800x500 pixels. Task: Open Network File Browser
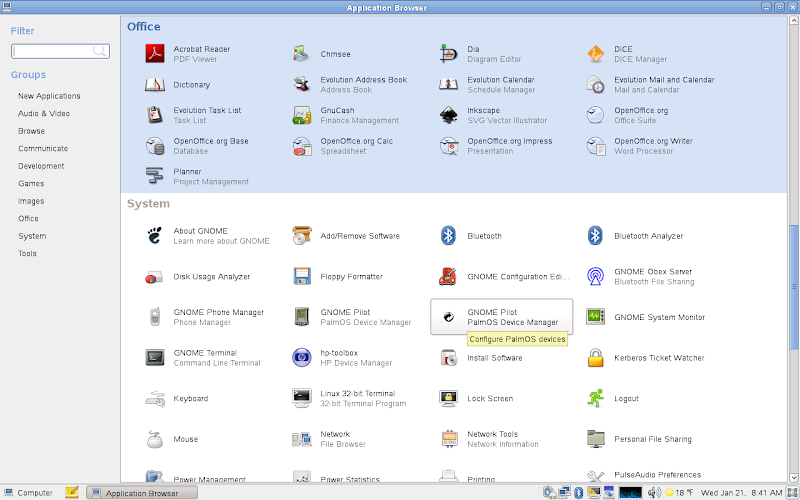(329, 439)
